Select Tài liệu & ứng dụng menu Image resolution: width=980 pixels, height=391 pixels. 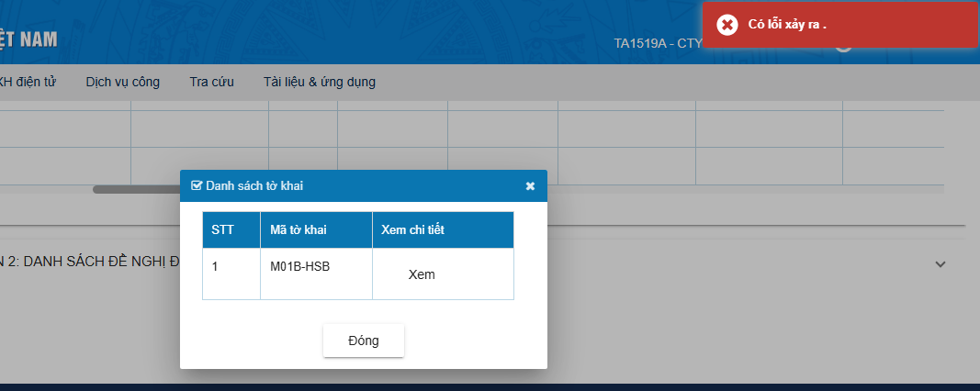(319, 82)
